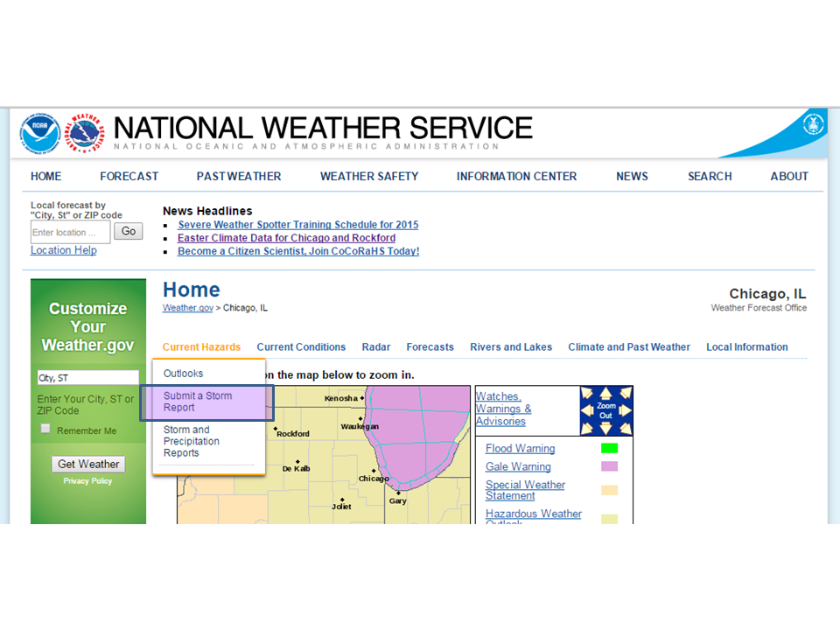Click the Enter location input field
Image resolution: width=840 pixels, height=630 pixels.
point(70,233)
